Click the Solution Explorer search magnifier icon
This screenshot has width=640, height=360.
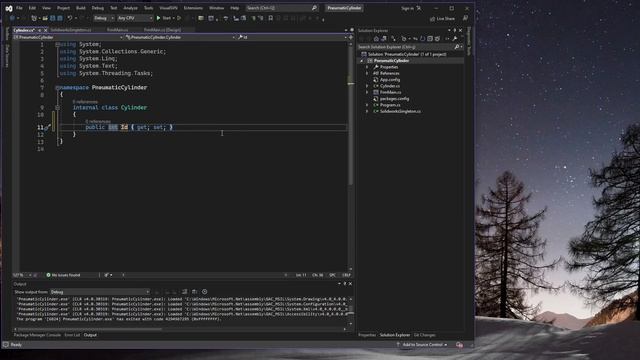(457, 47)
